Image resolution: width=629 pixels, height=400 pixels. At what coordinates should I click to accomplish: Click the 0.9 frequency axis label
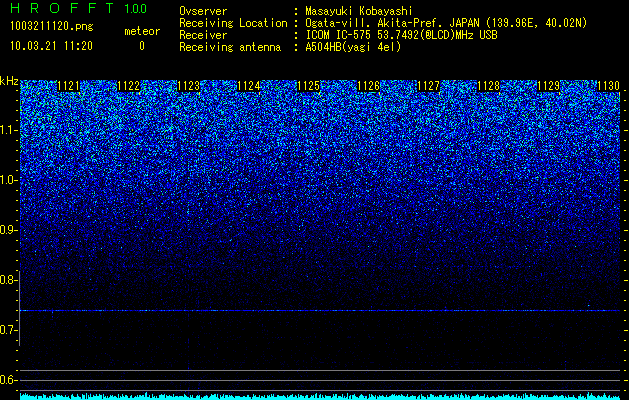pos(8,230)
